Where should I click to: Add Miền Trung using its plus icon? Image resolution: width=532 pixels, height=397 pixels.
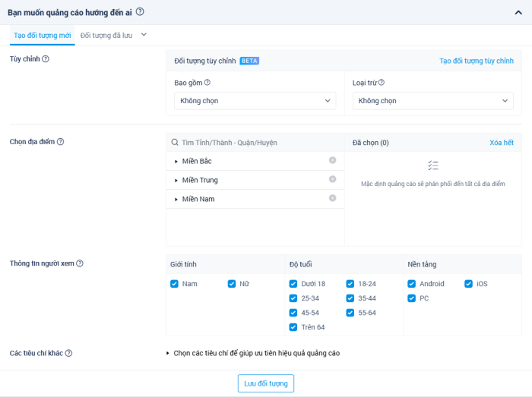point(332,179)
